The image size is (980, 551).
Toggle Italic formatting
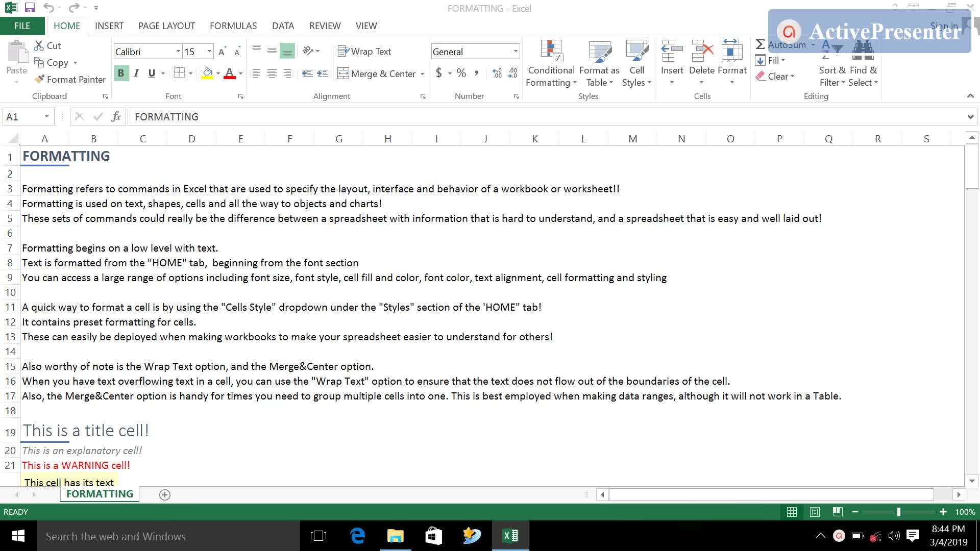point(136,73)
